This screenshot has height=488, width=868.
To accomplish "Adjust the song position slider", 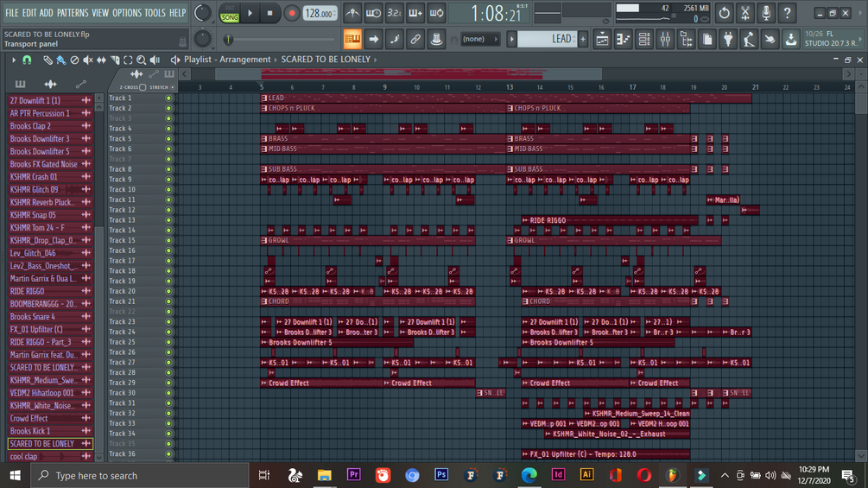I will pos(281,39).
